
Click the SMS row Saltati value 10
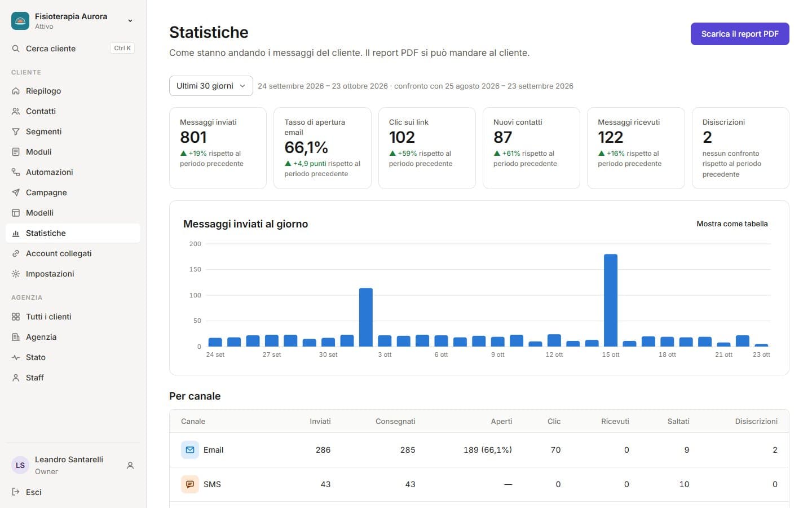pos(684,484)
